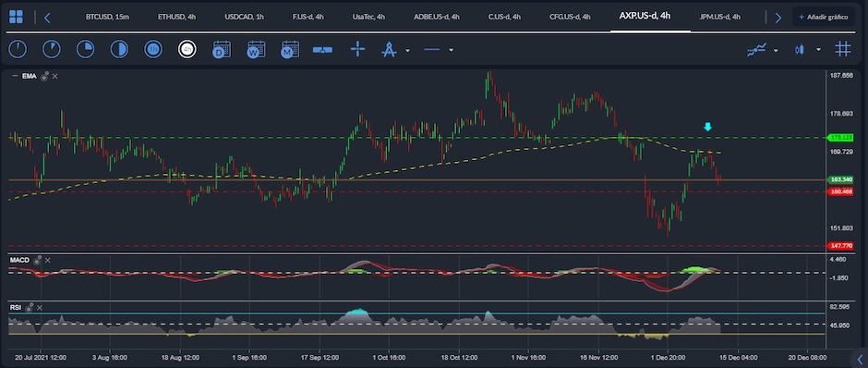The height and width of the screenshot is (368, 868).
Task: Click the MACD 4.460 scale value
Action: click(838, 260)
